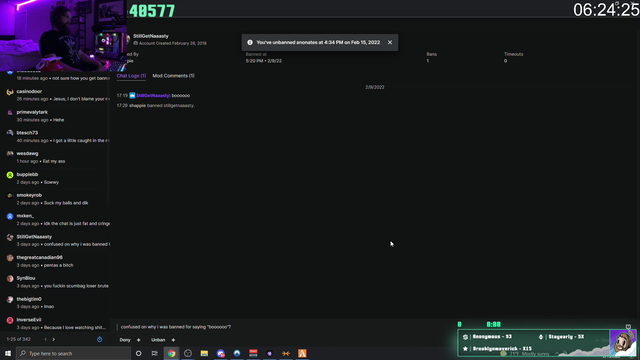Click the StillGetNaaasty profile header name
Image resolution: width=640 pixels, height=360 pixels.
tap(151, 36)
